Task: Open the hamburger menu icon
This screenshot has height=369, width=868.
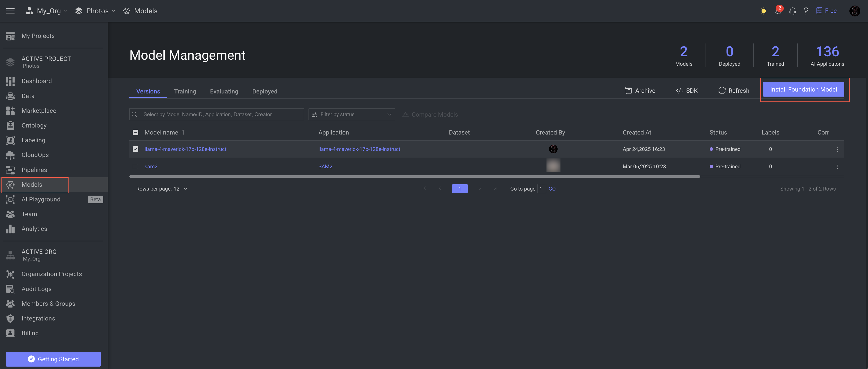Action: click(10, 11)
